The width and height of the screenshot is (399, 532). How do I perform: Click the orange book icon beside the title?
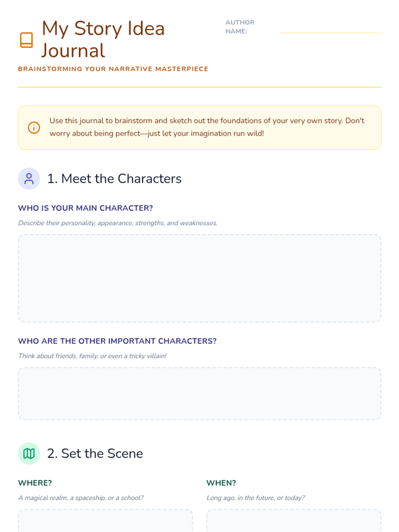tap(26, 40)
